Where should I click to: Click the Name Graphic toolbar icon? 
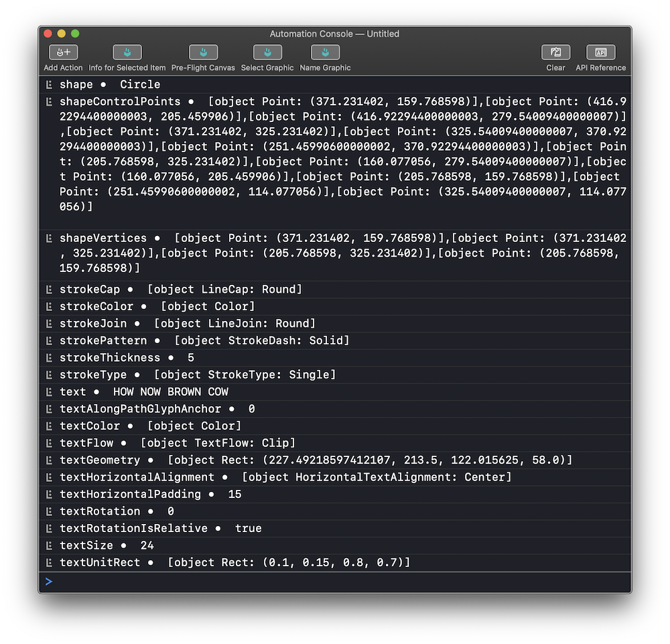point(325,52)
